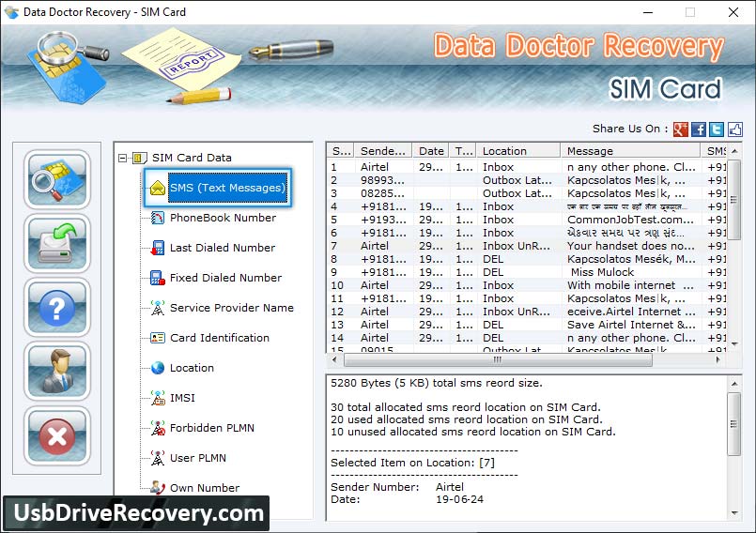Image resolution: width=756 pixels, height=533 pixels.
Task: Click the save recovered data drive button
Action: point(57,244)
